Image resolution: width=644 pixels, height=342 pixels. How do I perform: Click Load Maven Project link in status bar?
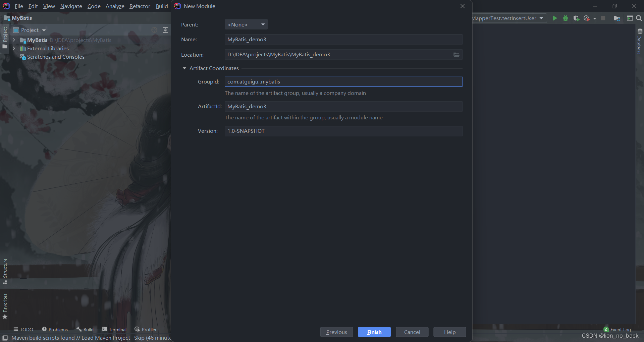pos(106,338)
